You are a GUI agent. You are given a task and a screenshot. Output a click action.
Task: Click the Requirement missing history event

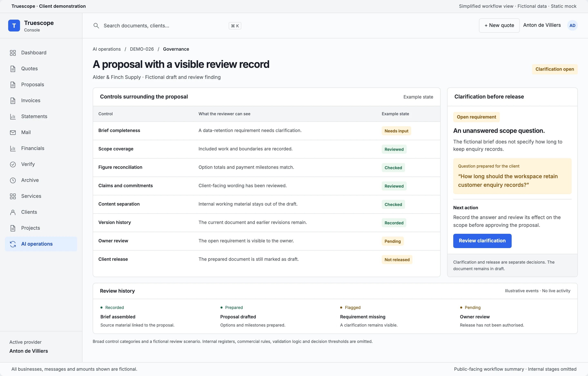(x=369, y=316)
